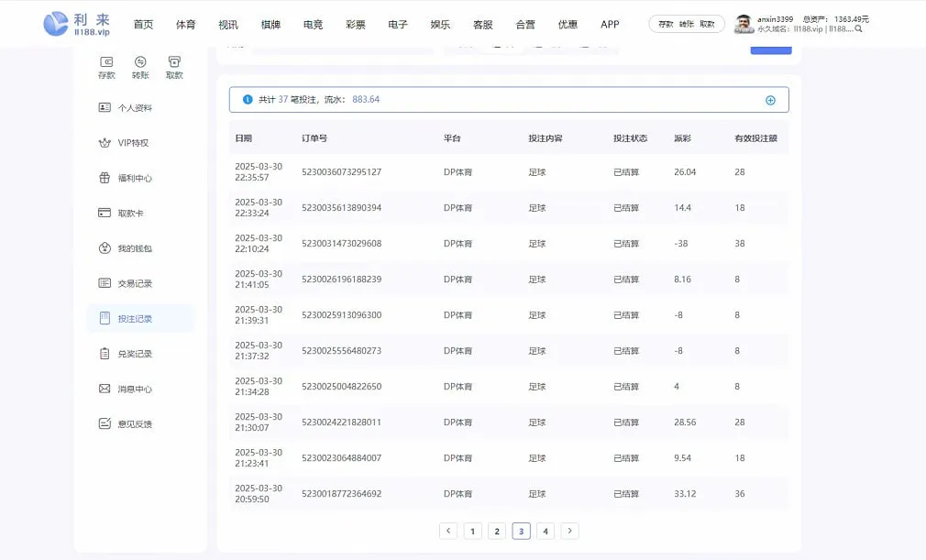This screenshot has width=926, height=560.
Task: Click the withdraw (取款) icon in sidebar
Action: coord(174,62)
